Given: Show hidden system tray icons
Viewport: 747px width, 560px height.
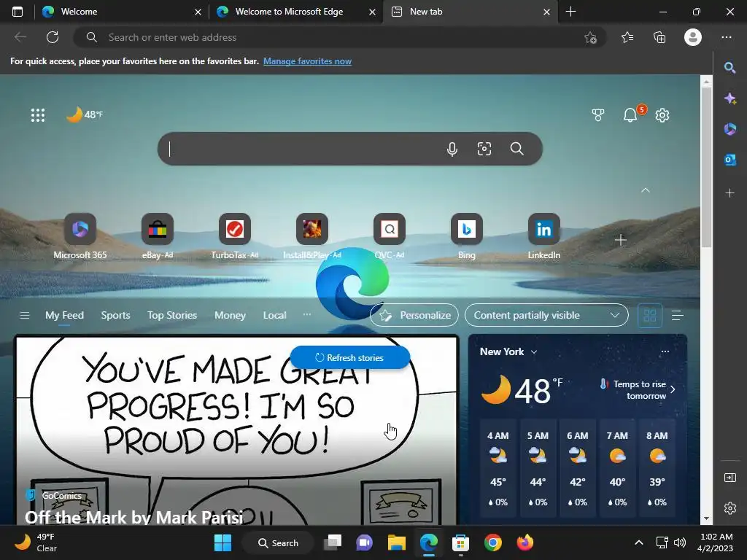Looking at the screenshot, I should [x=639, y=542].
